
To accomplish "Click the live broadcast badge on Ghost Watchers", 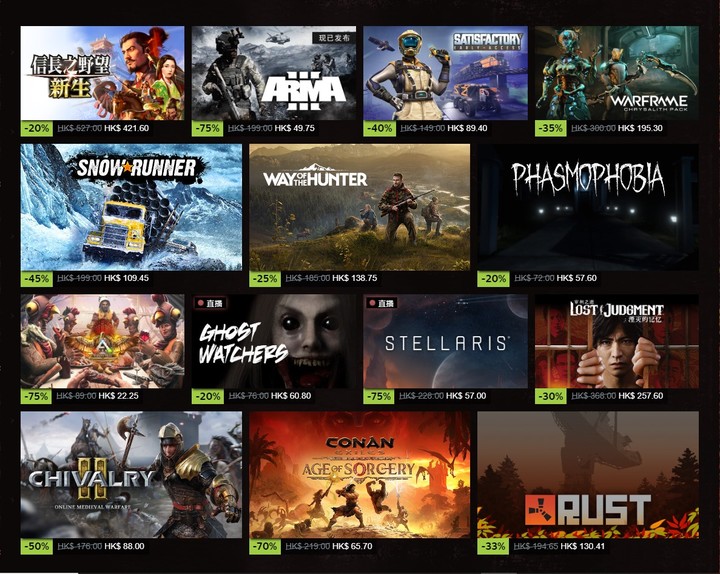I will [210, 303].
